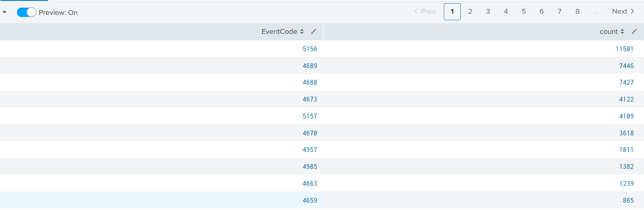Expand the dropdown caret beside Preview toggle
The image size is (644, 210).
[x=4, y=12]
